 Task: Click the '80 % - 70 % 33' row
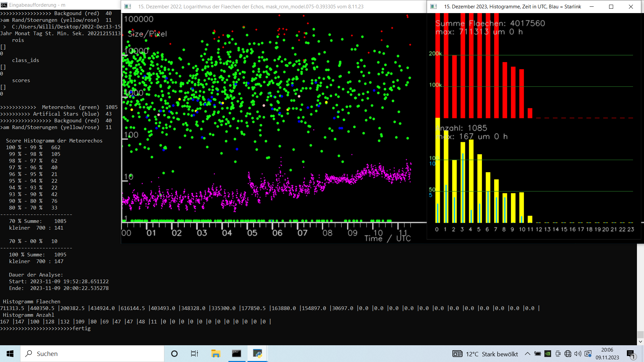point(33,208)
